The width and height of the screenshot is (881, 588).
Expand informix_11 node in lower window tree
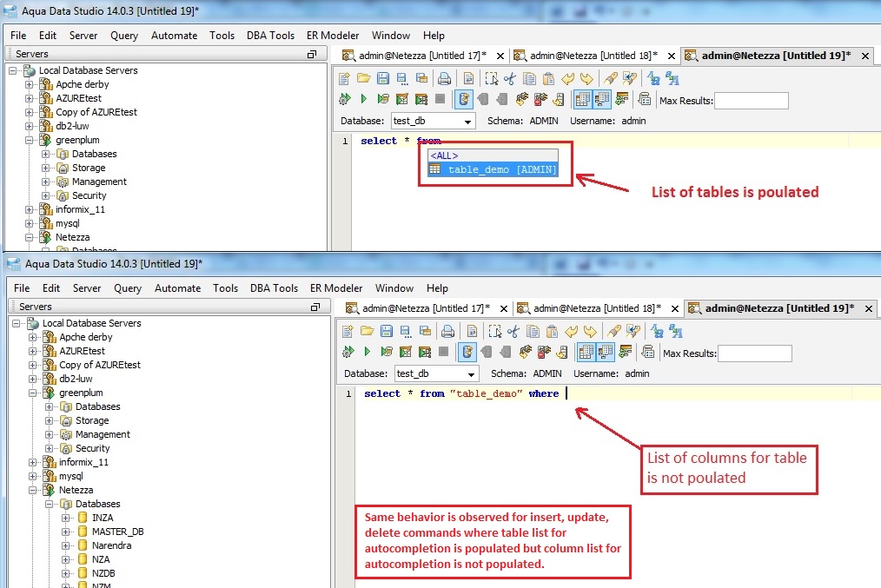coord(33,462)
